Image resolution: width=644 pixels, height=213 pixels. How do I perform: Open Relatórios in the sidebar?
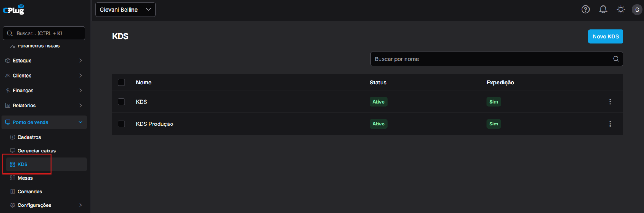click(24, 106)
